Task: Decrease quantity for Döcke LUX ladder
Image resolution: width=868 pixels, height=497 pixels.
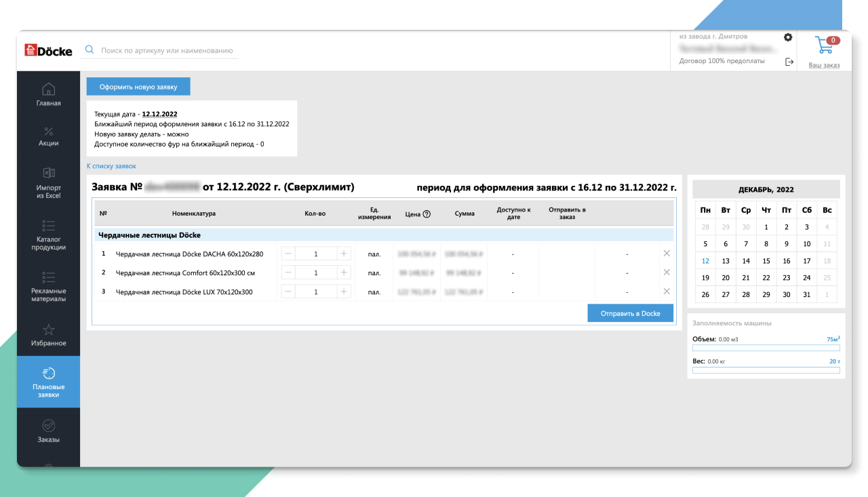Action: (288, 292)
